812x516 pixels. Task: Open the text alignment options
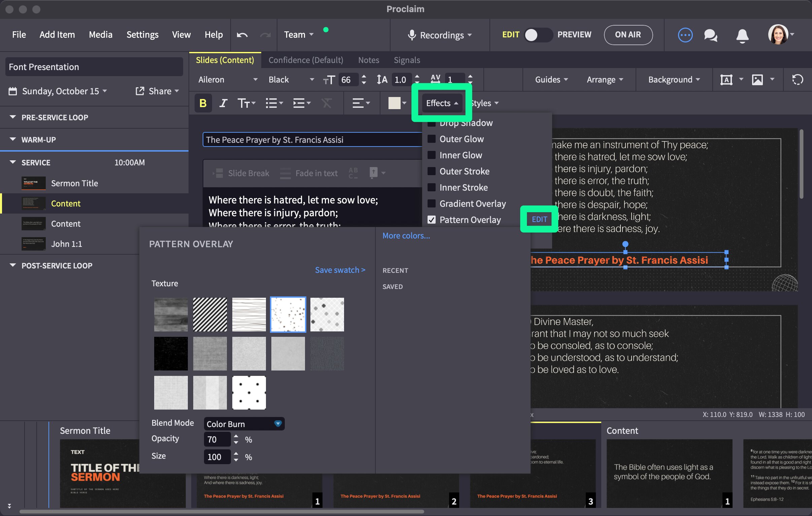(361, 103)
